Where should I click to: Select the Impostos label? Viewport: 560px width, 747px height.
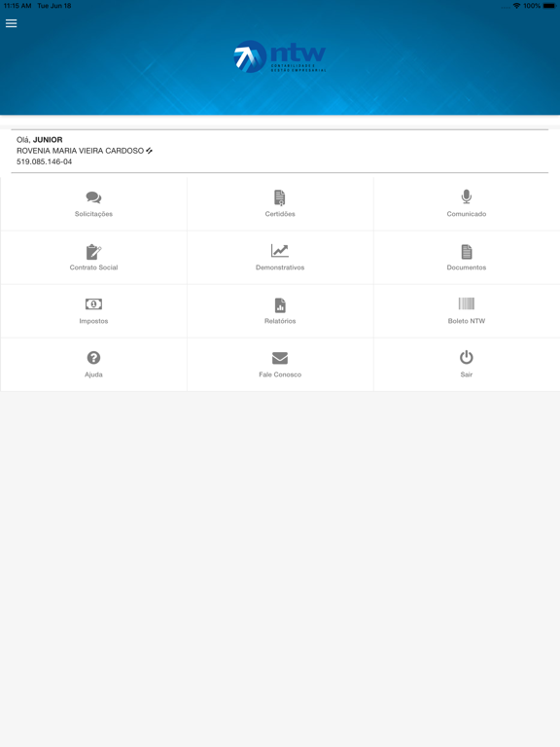click(x=93, y=321)
